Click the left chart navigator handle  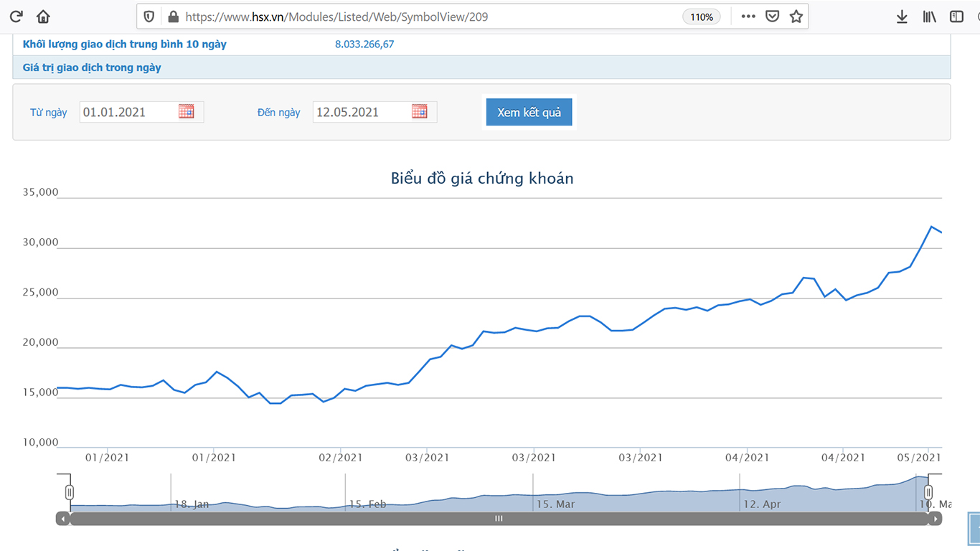tap(70, 492)
